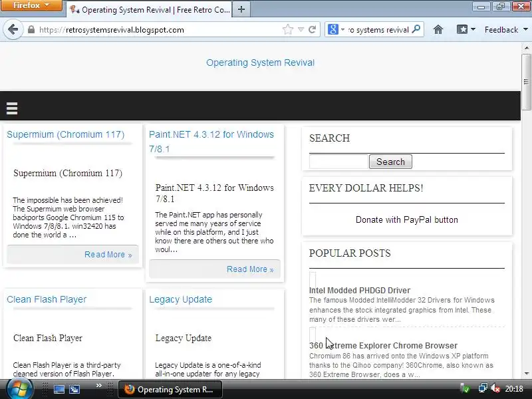Viewport: 532px width, 399px height.
Task: Click the Supermium excerpt heading text
Action: click(x=68, y=173)
